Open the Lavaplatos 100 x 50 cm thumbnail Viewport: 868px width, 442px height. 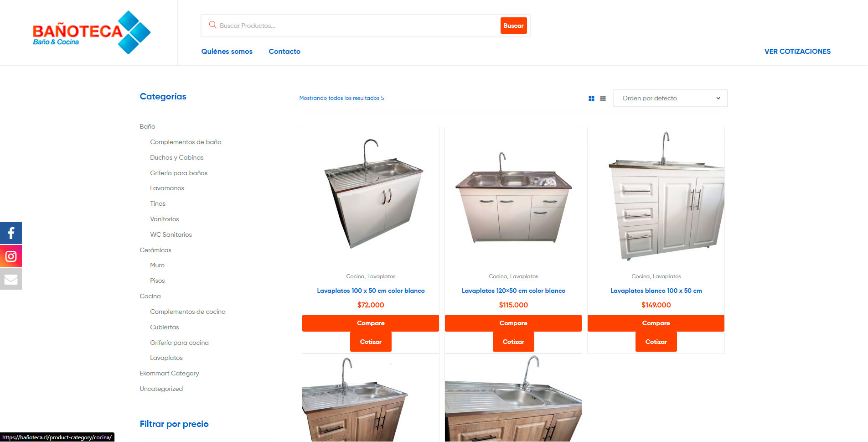click(371, 195)
